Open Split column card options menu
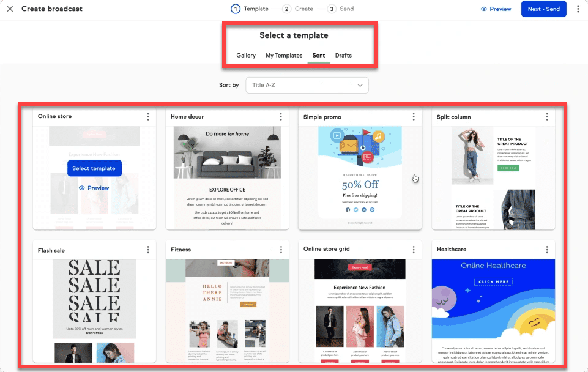The width and height of the screenshot is (588, 372). (547, 117)
